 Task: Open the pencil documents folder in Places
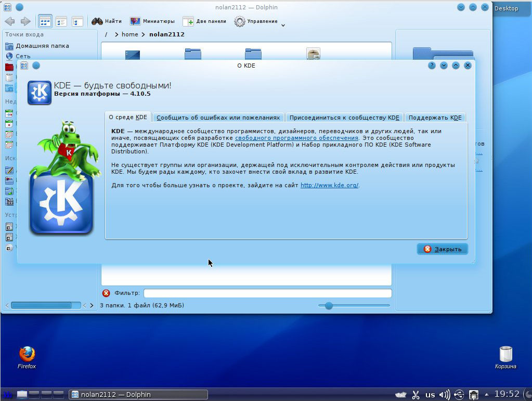[x=9, y=170]
